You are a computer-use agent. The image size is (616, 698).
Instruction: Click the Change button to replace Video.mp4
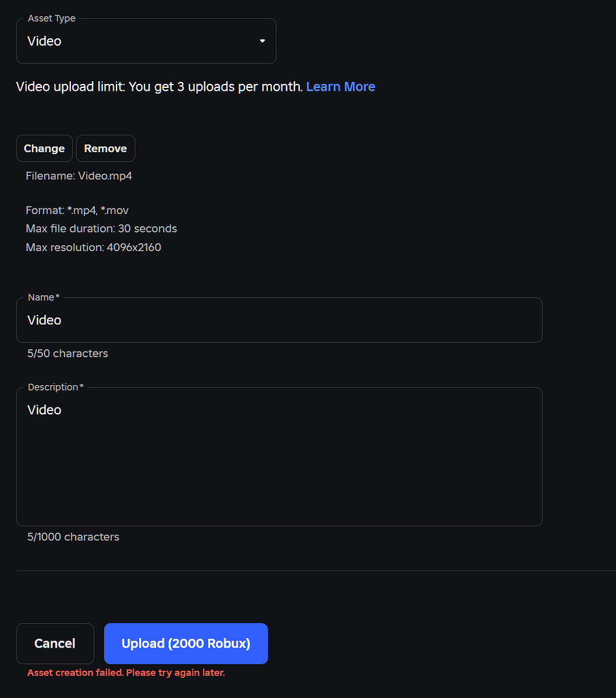(44, 148)
